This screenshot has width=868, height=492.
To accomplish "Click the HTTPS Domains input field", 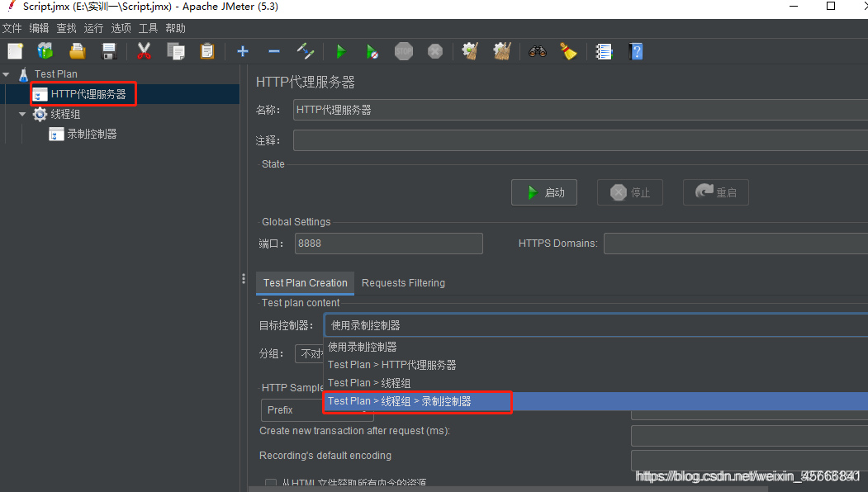I will click(x=736, y=244).
